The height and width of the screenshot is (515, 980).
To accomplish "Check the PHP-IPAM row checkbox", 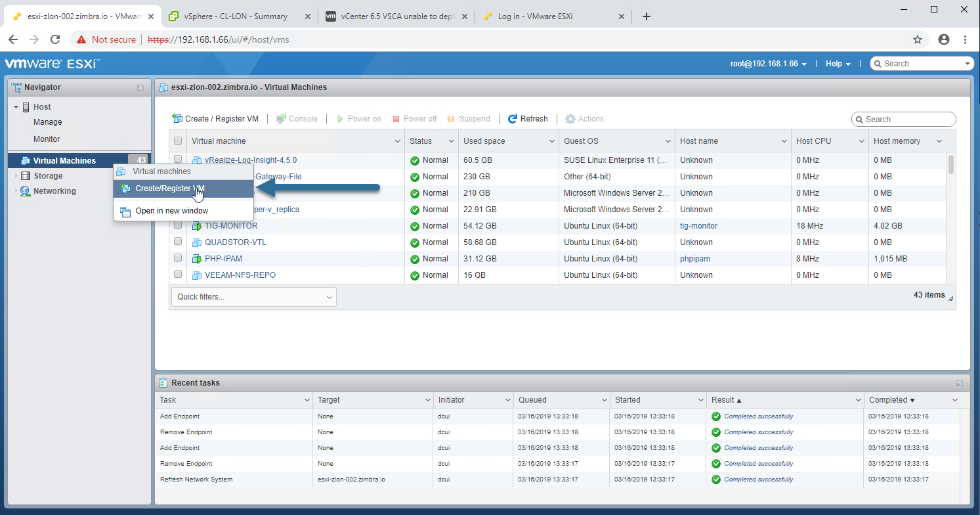I will coord(178,257).
